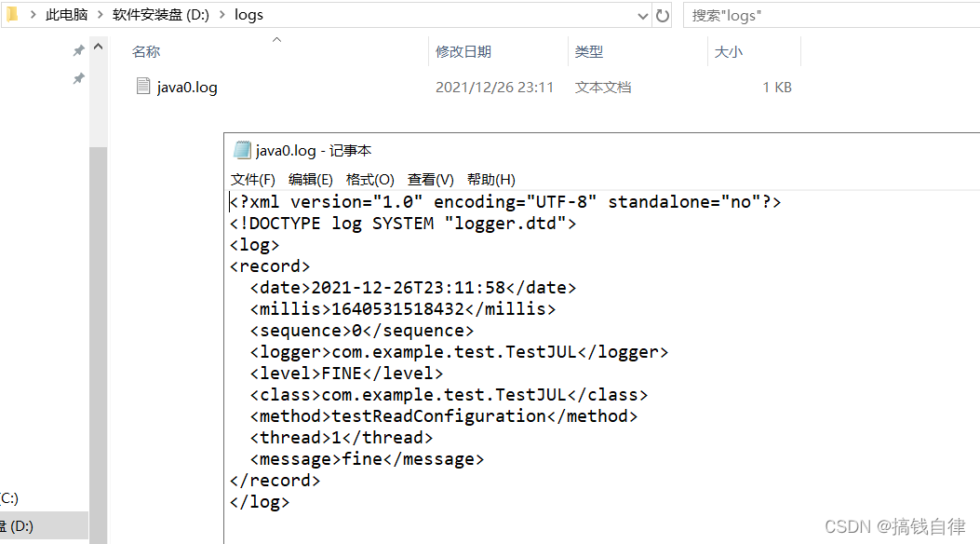Click the <date>2021-12-26T23:11:58 line
The height and width of the screenshot is (544, 980).
point(412,288)
